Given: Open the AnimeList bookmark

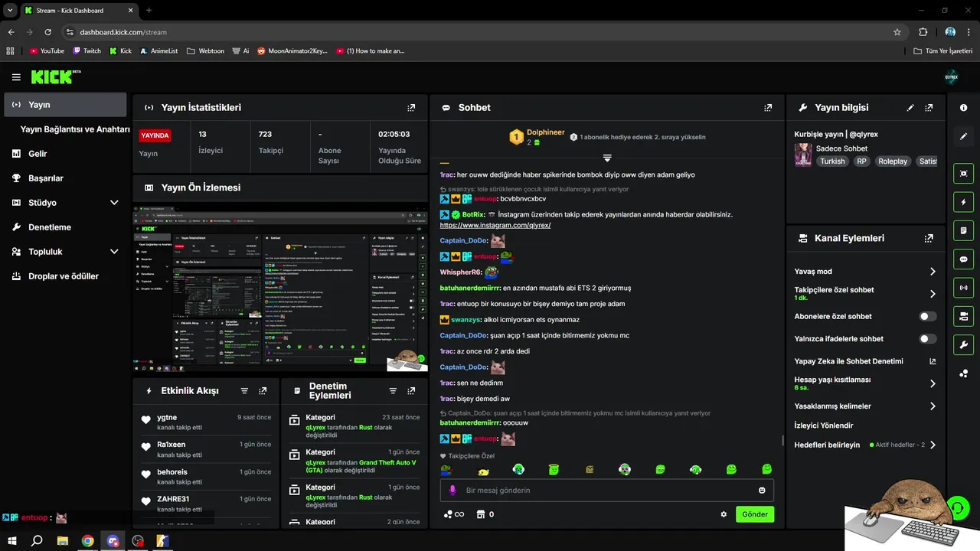Looking at the screenshot, I should click(x=158, y=51).
